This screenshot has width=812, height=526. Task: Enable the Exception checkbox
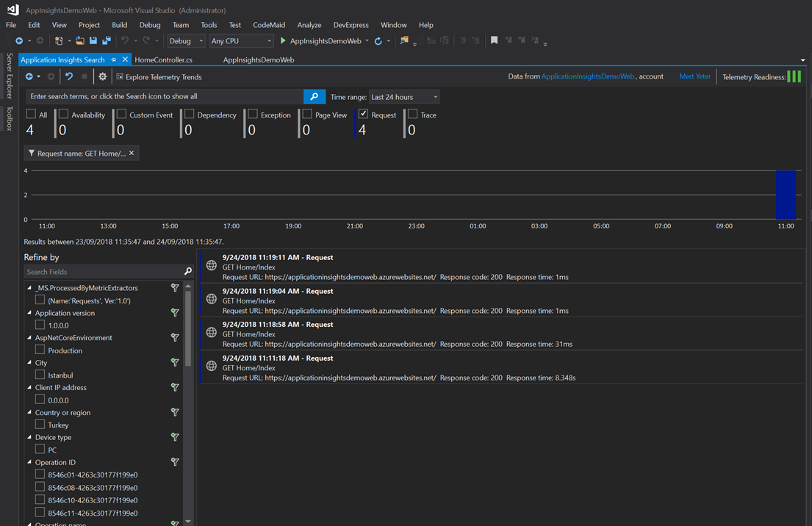coord(253,114)
